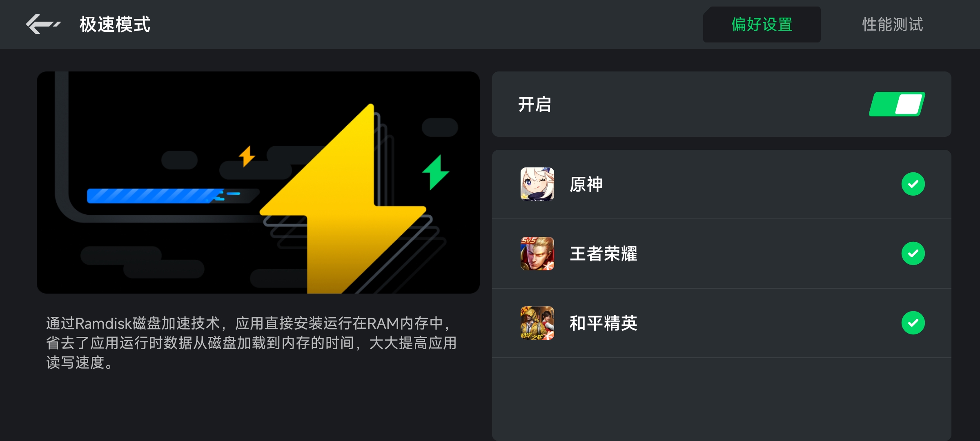Select the 和平精英 game label
This screenshot has width=980, height=441.
point(604,323)
